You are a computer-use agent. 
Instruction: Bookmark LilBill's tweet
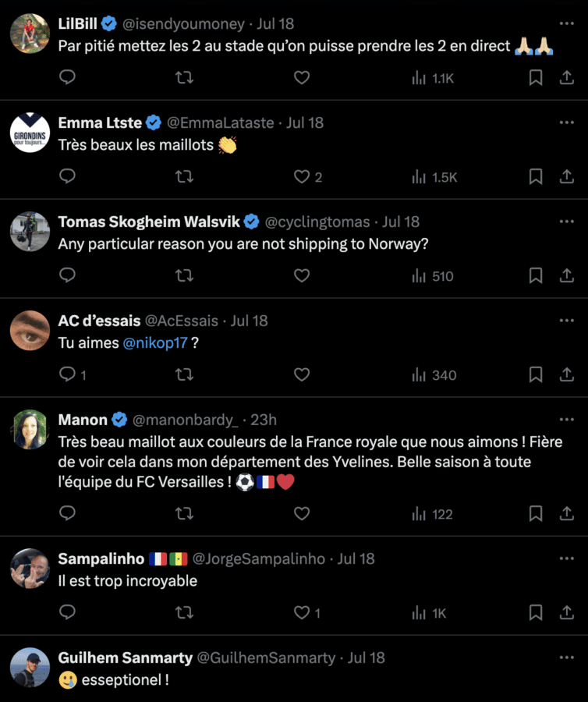point(536,78)
